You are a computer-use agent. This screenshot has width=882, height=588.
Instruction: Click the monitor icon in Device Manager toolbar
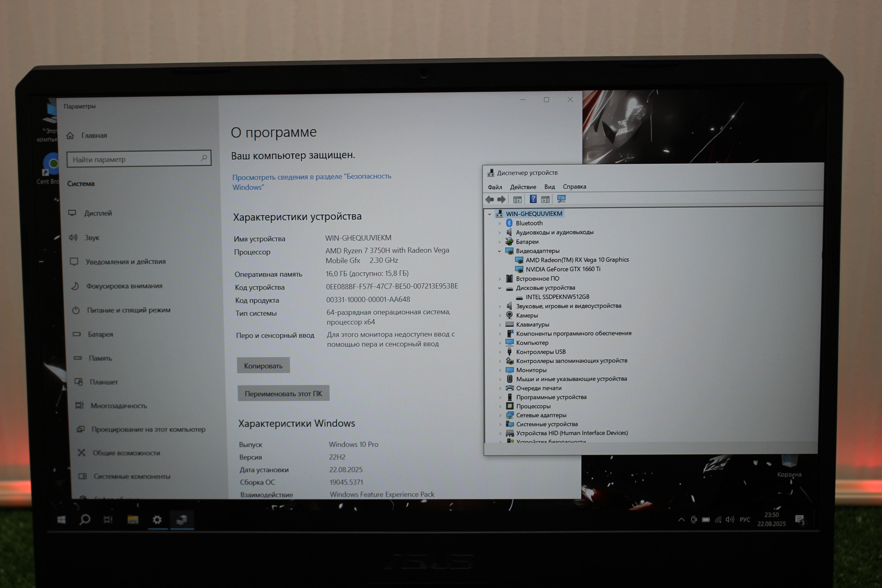coord(561,199)
